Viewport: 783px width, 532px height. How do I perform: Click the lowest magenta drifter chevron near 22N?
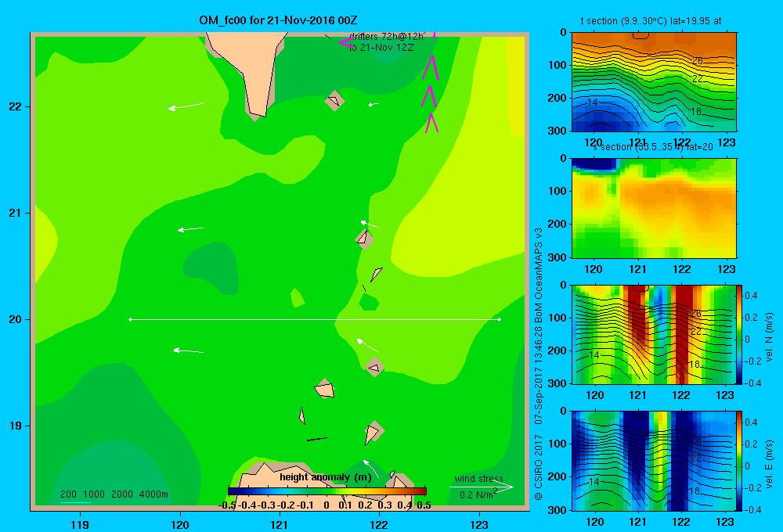pyautogui.click(x=432, y=124)
